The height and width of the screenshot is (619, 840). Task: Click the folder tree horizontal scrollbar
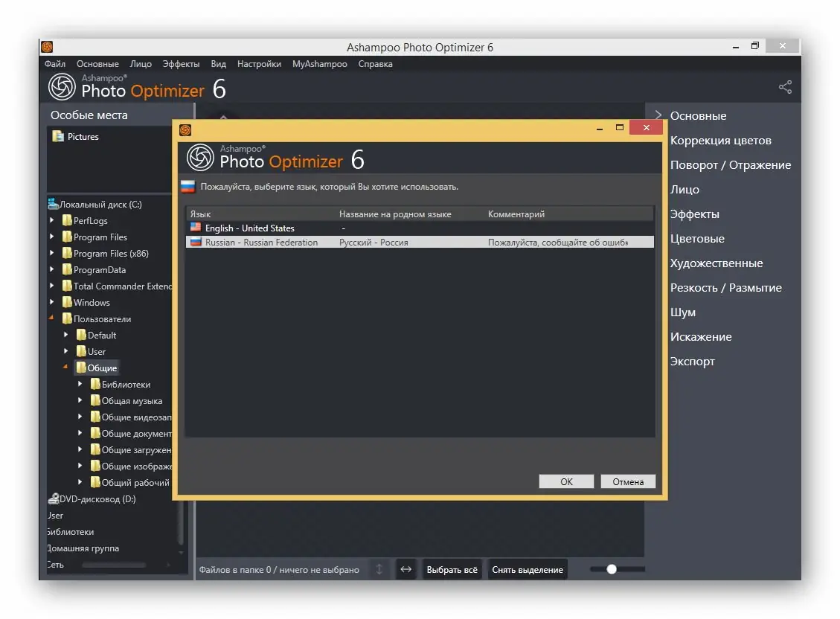pyautogui.click(x=114, y=565)
